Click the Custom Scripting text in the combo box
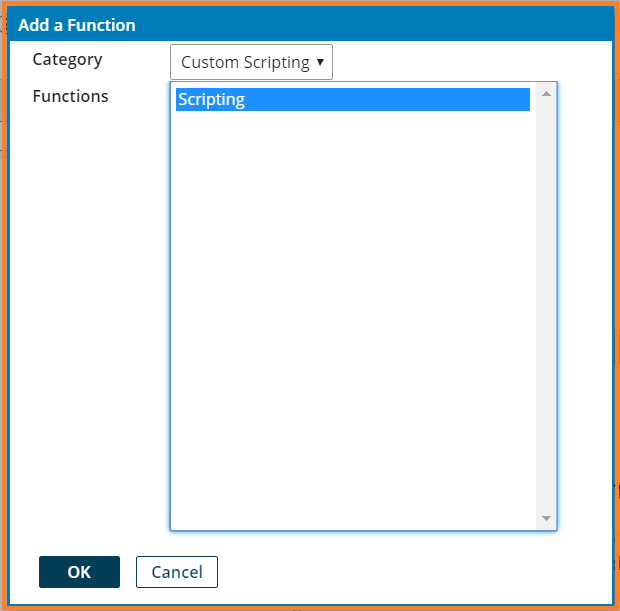Viewport: 620px width, 611px height. coord(245,62)
